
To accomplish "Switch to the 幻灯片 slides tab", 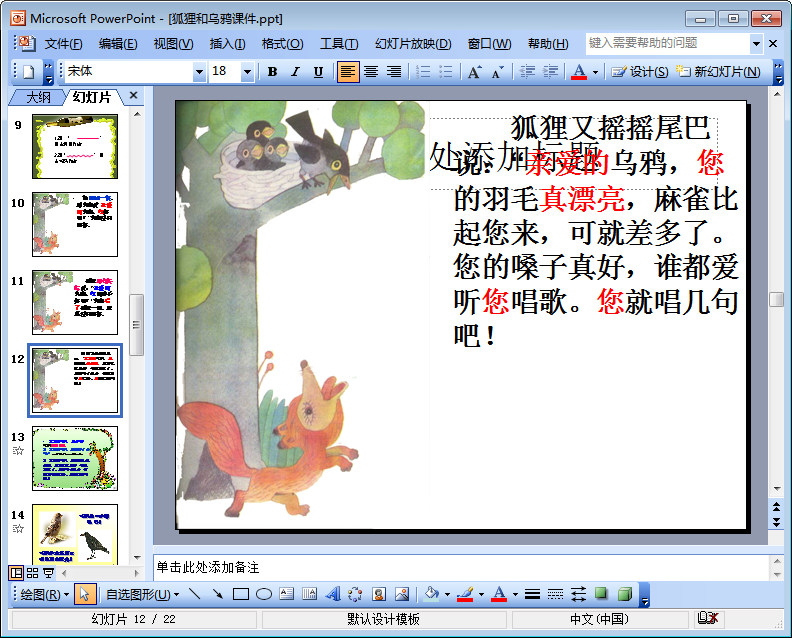I will [91, 97].
